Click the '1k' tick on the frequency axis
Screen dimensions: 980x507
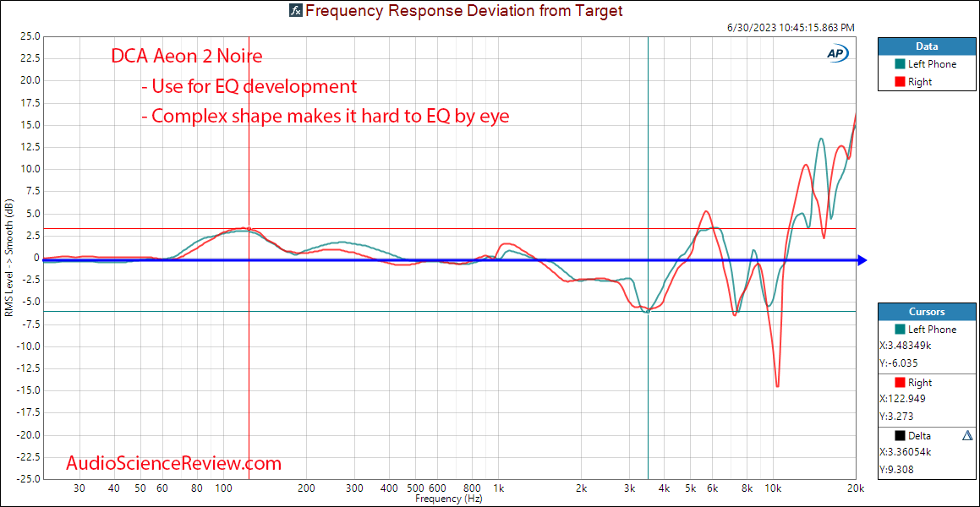click(499, 488)
